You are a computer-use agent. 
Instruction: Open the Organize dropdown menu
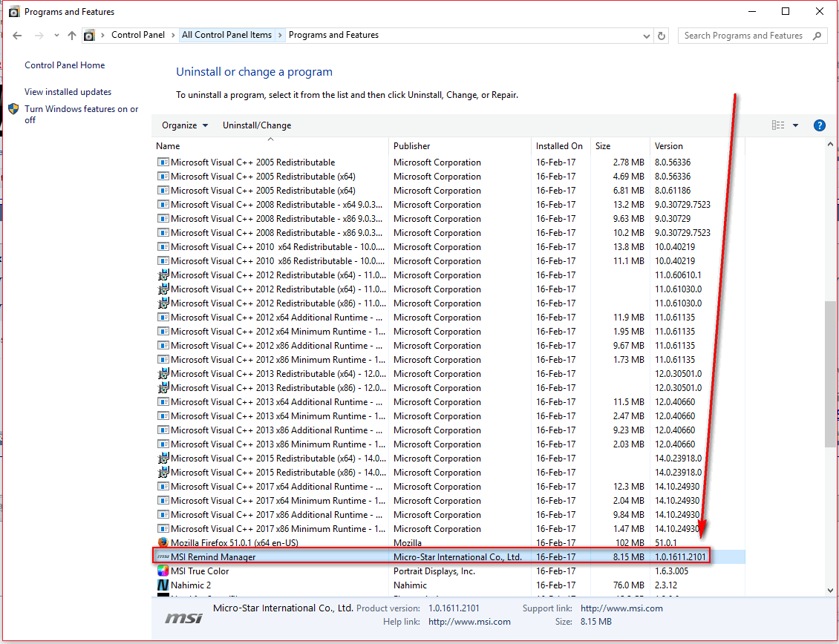185,125
